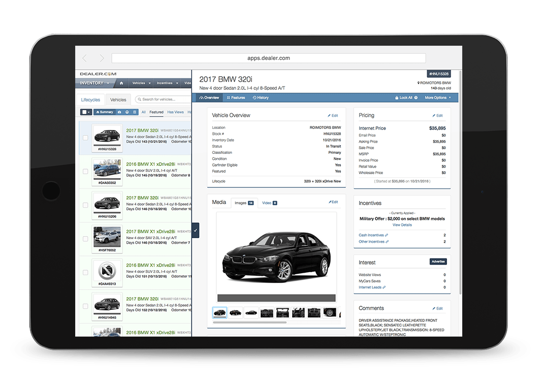Image resolution: width=540 pixels, height=392 pixels.
Task: Select checkbox for 2016 BMW X1 #G4A50352
Action: 85,172
